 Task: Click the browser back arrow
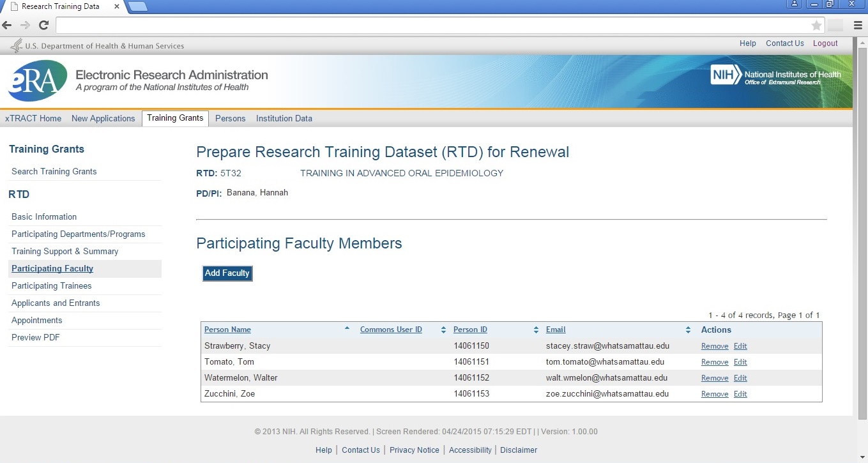7,26
